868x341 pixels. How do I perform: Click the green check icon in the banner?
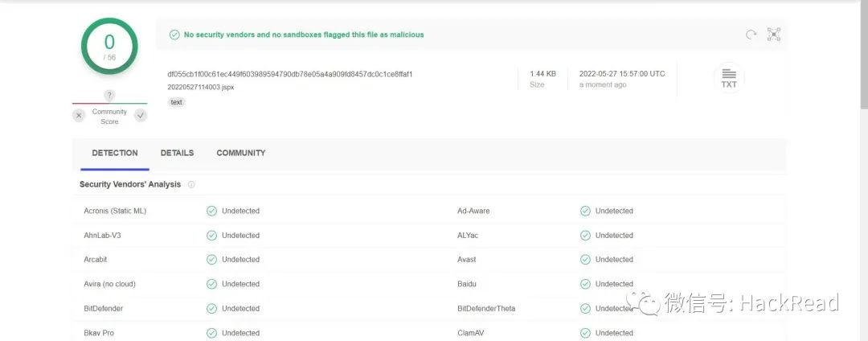(x=174, y=35)
